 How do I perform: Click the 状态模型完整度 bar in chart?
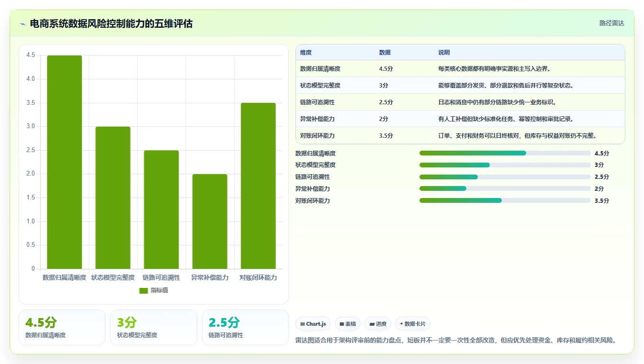(x=113, y=198)
